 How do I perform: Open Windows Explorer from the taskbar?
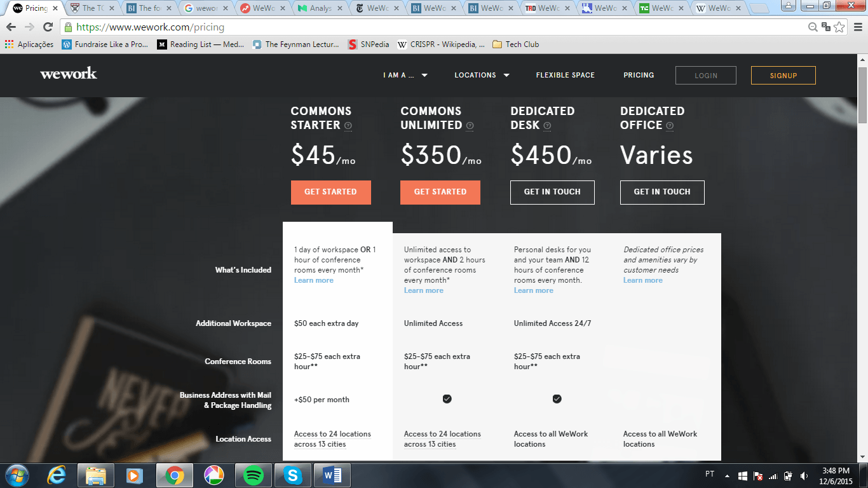(x=96, y=475)
